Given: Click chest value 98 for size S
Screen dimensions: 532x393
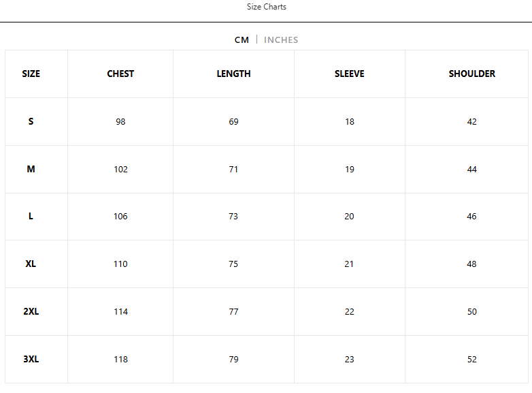Looking at the screenshot, I should (x=120, y=122).
